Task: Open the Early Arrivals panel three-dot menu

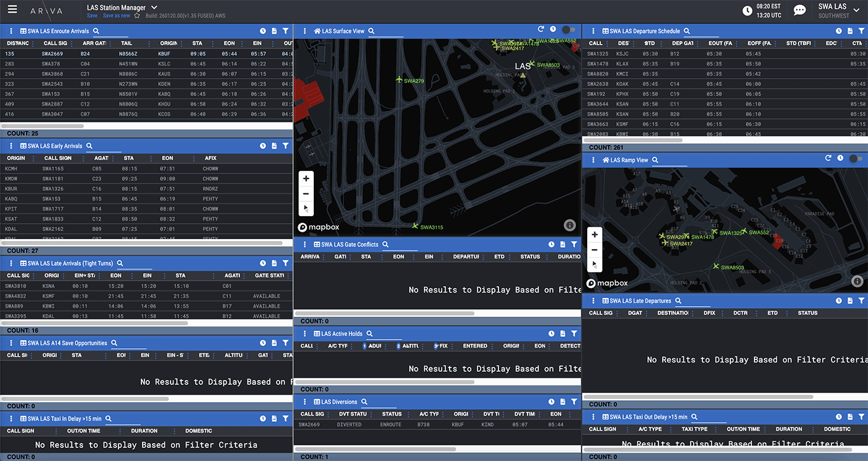Action: [x=11, y=146]
